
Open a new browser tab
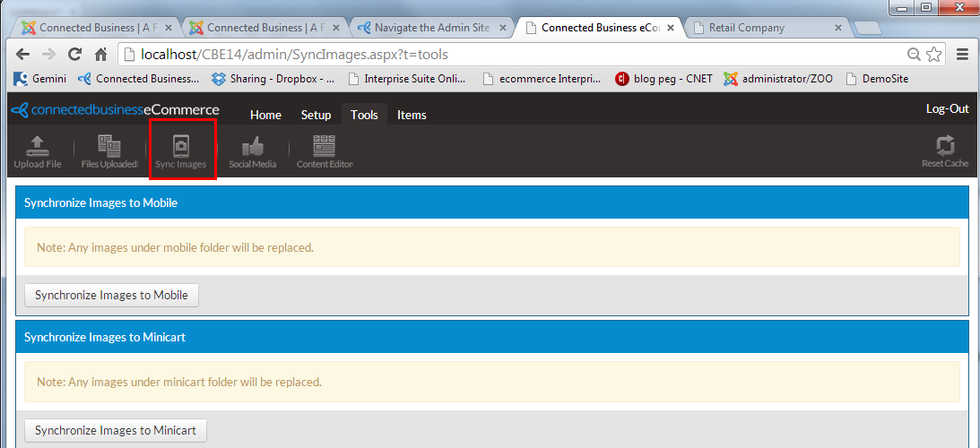(868, 28)
